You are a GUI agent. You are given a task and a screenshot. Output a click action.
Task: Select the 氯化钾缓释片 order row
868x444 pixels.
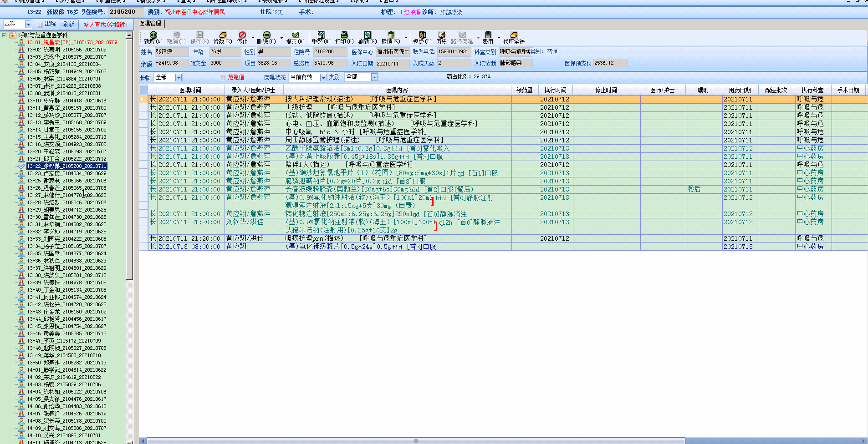(502, 247)
